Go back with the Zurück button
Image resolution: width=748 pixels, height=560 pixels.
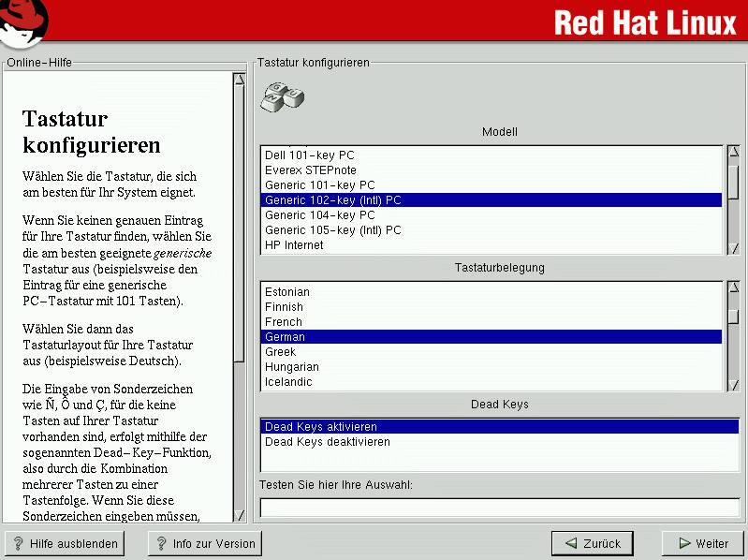pos(592,543)
